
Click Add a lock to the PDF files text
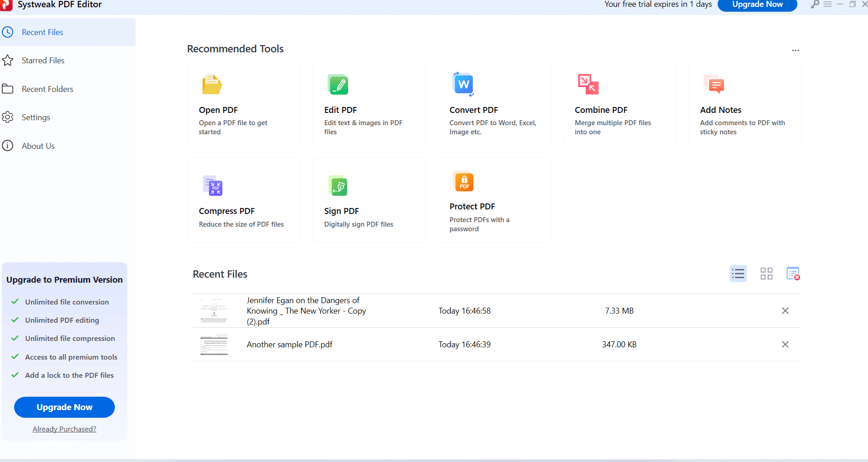click(69, 376)
